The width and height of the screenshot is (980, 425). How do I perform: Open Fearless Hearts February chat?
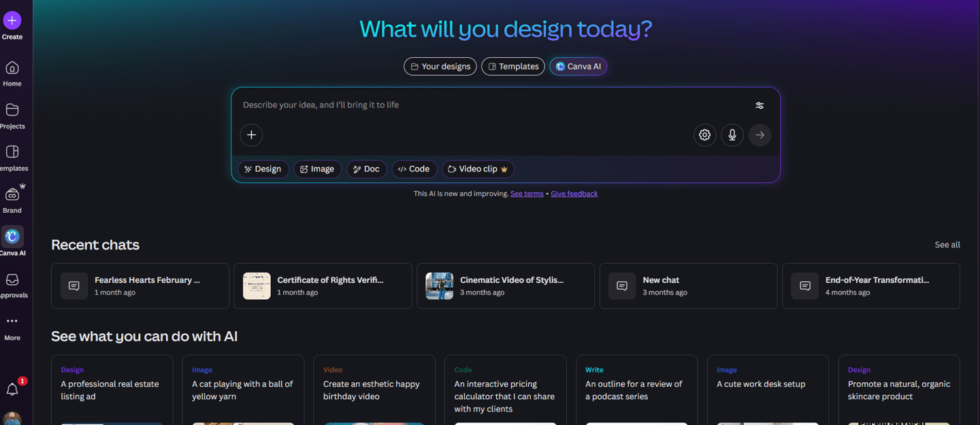point(140,286)
